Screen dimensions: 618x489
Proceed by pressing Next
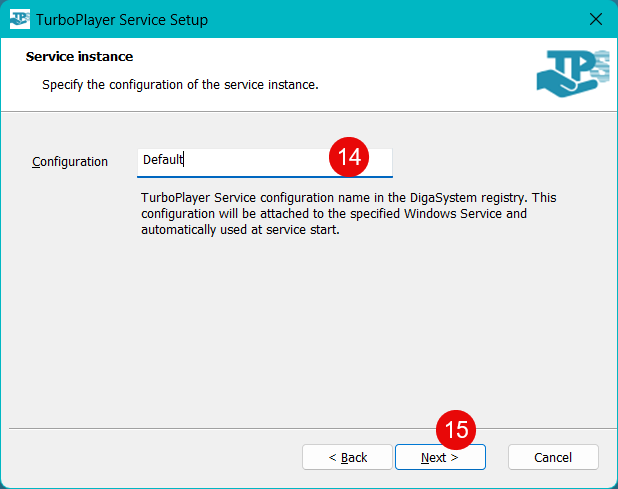[440, 457]
